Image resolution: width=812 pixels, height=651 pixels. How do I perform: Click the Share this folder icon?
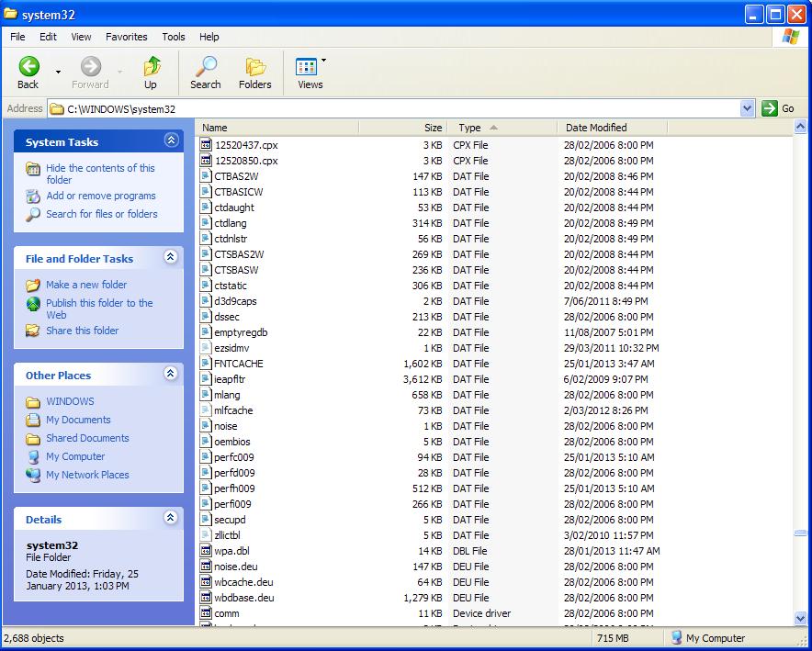click(33, 331)
